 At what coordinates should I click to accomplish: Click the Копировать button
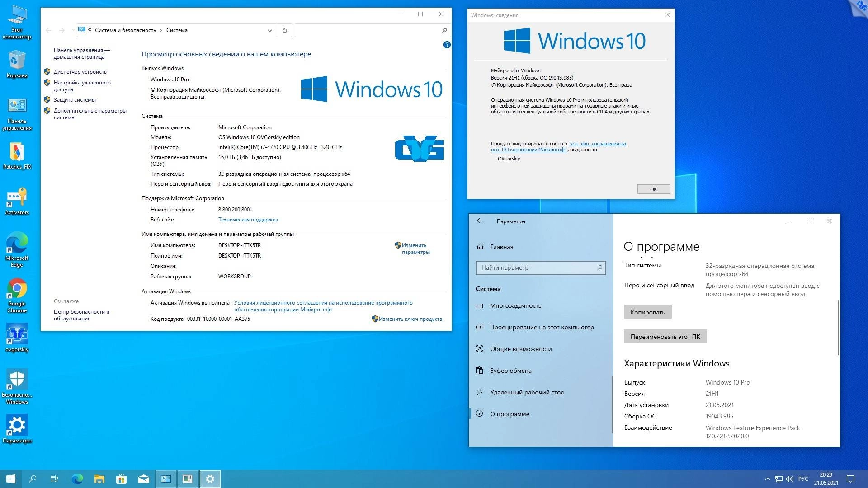pos(647,312)
